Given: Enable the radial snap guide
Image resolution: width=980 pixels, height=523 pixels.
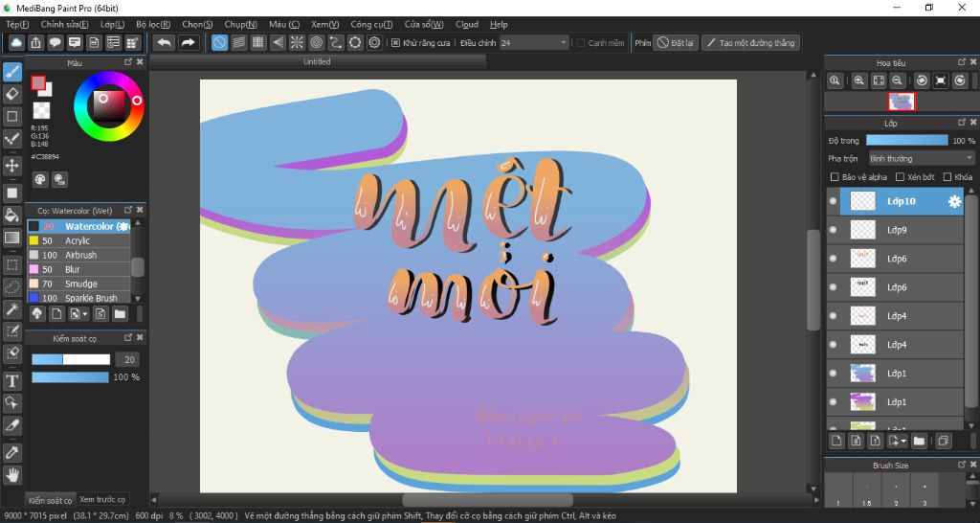Looking at the screenshot, I should click(297, 42).
